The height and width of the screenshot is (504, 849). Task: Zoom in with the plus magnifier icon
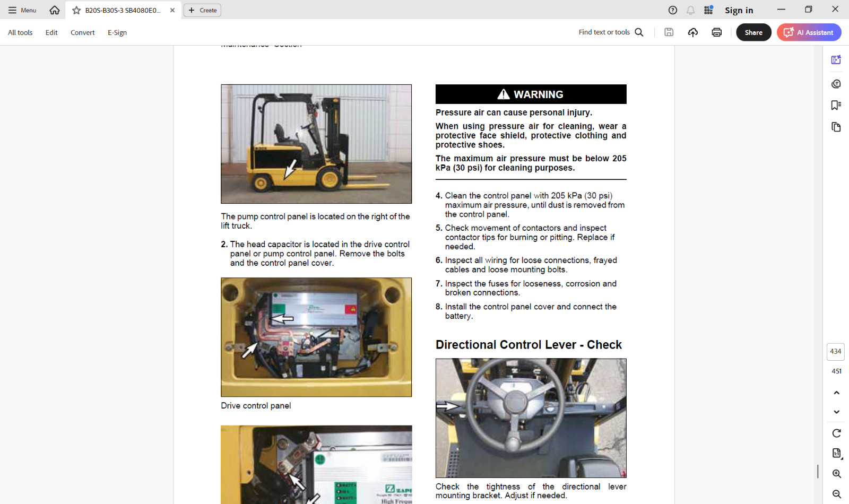coord(836,474)
